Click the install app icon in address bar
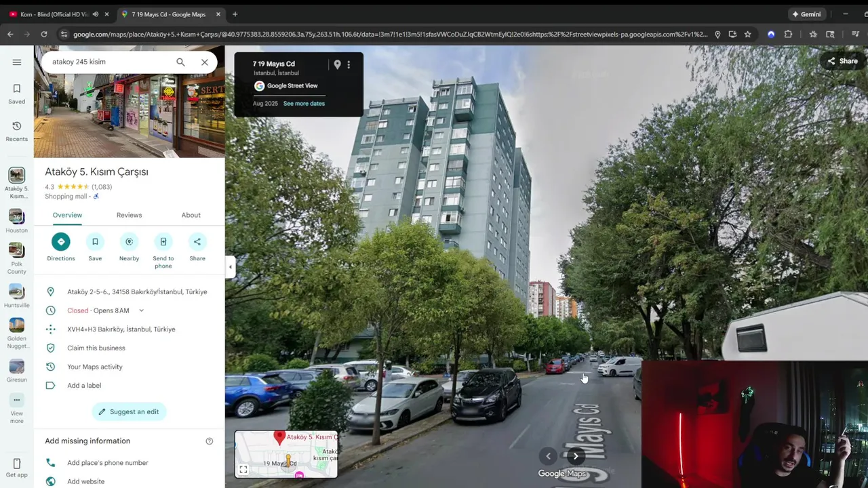Image resolution: width=868 pixels, height=488 pixels. pyautogui.click(x=732, y=34)
